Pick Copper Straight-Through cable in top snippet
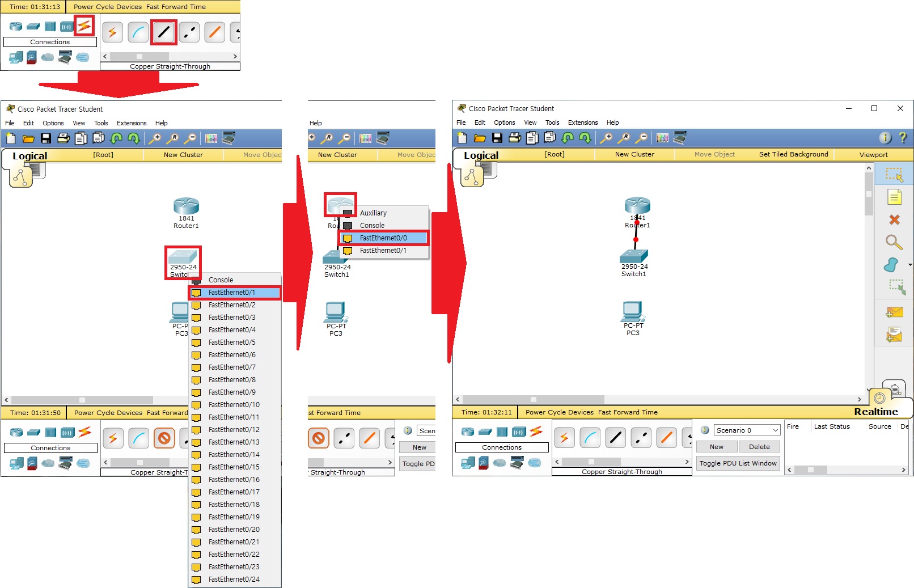914x588 pixels. click(163, 32)
